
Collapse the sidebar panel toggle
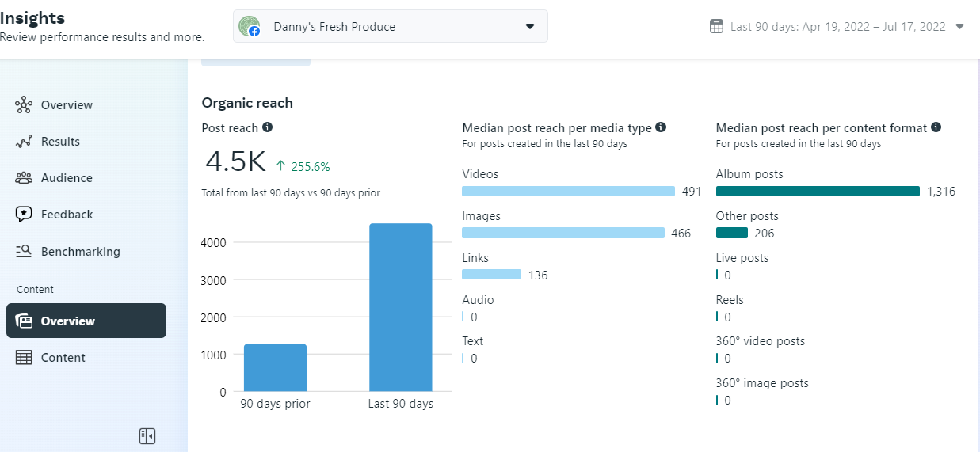point(147,435)
